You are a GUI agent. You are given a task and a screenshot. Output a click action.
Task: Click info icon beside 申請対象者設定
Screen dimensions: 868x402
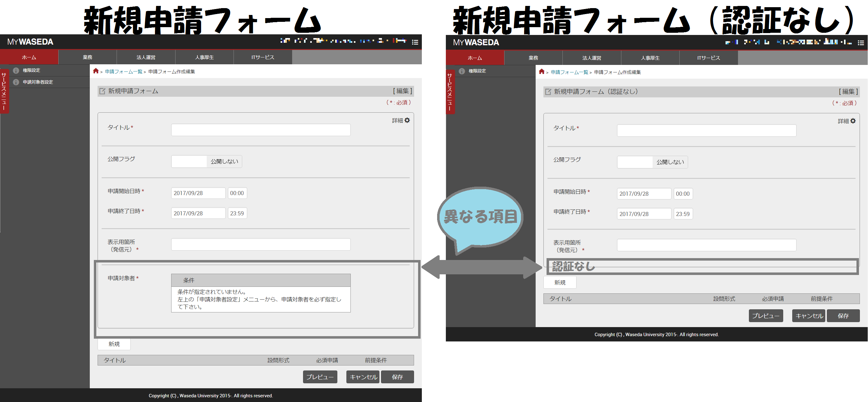coord(16,82)
